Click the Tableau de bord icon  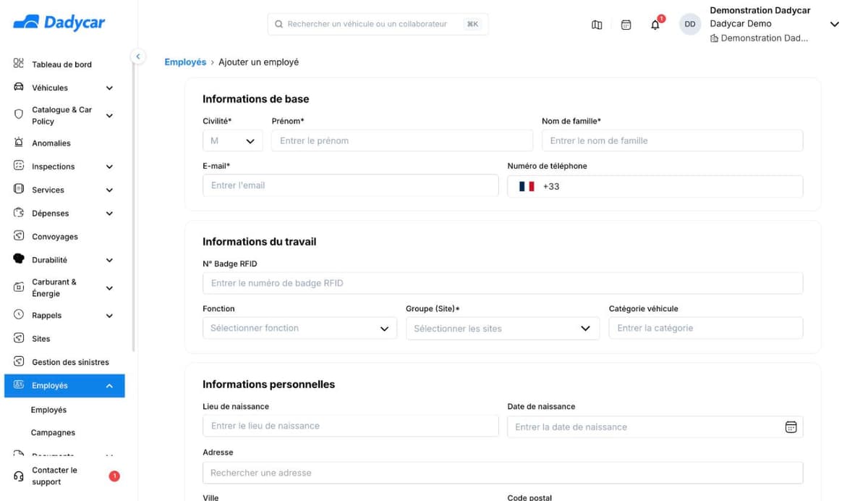pos(19,64)
